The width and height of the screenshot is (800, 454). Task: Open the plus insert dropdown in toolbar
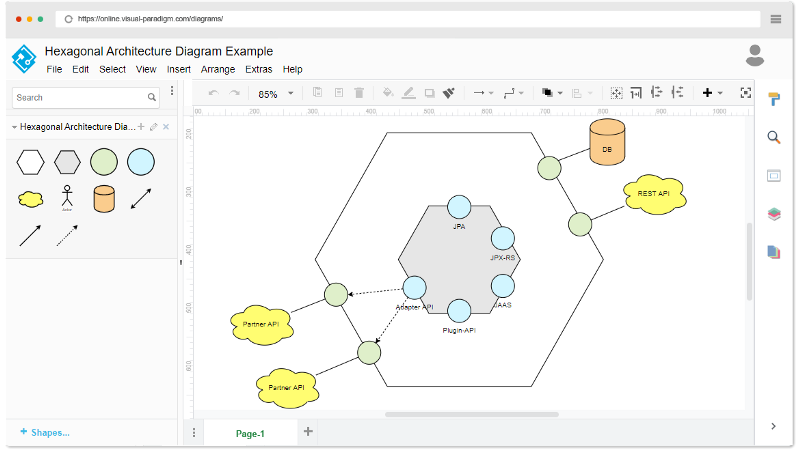tap(712, 93)
